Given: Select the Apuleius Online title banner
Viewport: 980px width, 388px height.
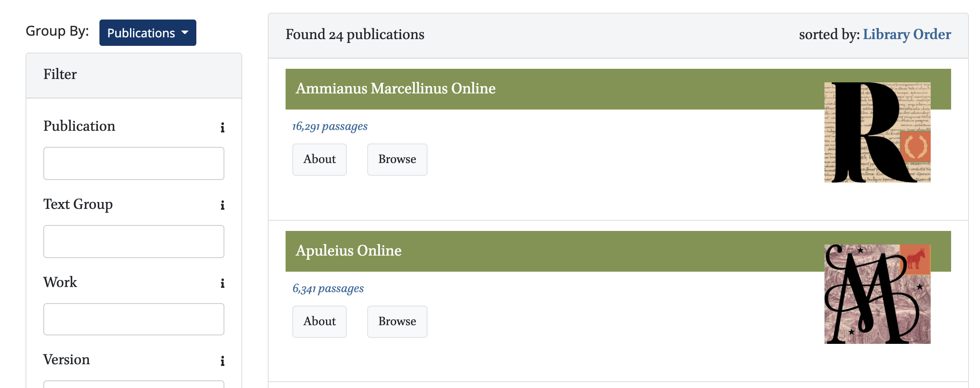Looking at the screenshot, I should pyautogui.click(x=348, y=250).
